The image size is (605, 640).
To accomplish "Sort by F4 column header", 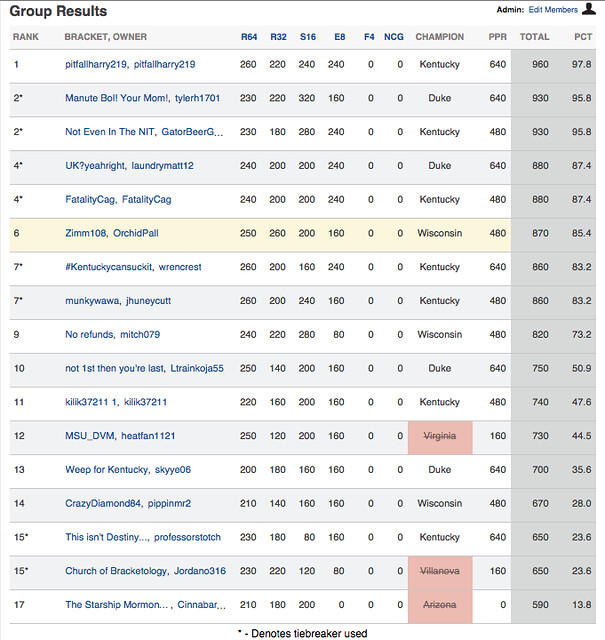I will pyautogui.click(x=369, y=37).
